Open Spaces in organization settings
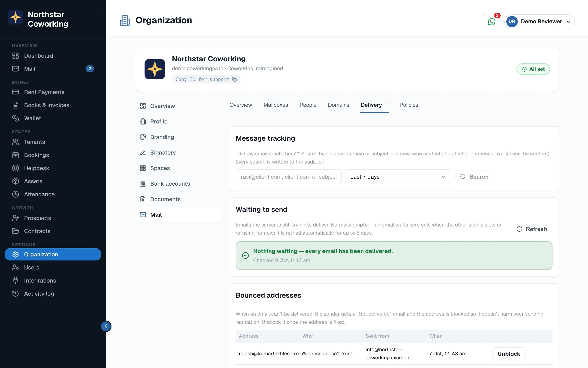 [178, 168]
